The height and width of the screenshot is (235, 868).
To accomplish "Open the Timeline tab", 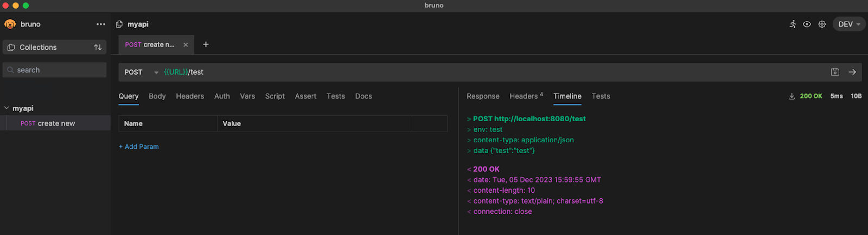I will point(567,96).
